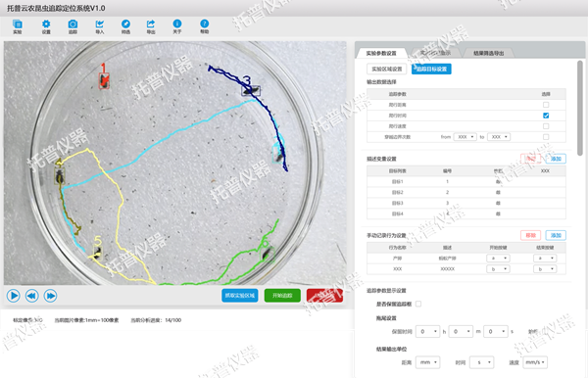Click the blue 抓取实验区域 button
588x378 pixels.
click(x=240, y=296)
